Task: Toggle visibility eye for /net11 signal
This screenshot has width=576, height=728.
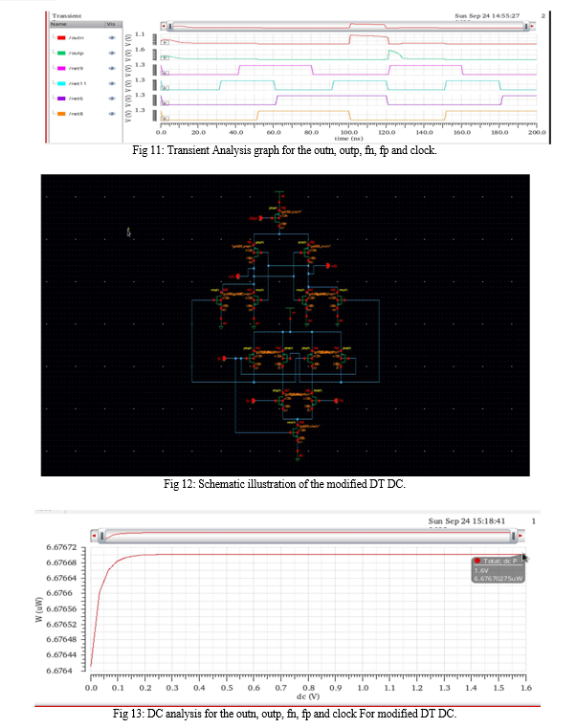Action: (112, 83)
